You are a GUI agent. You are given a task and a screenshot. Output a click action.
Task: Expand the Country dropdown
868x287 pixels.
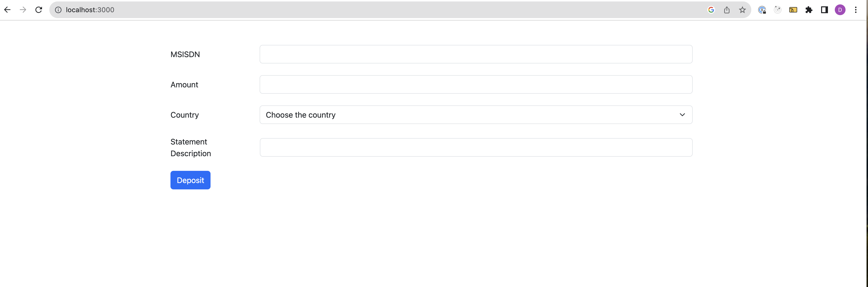[476, 115]
